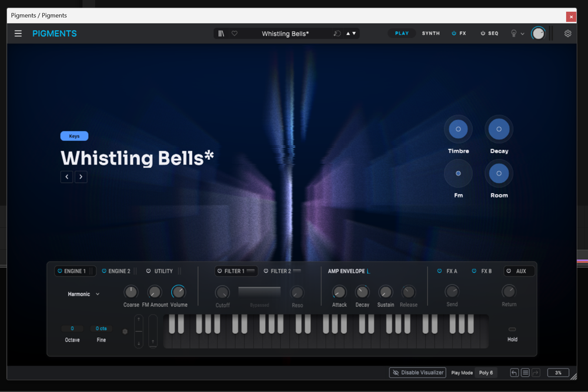588x392 pixels.
Task: Click the lightbulb sound design tips icon
Action: (513, 33)
